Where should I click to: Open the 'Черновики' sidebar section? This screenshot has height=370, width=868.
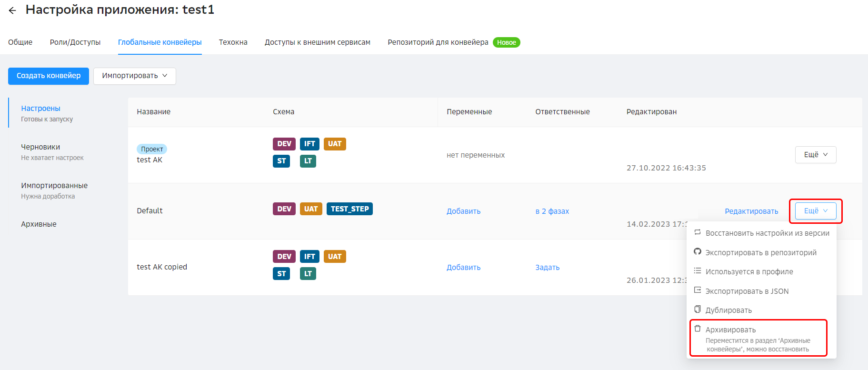40,147
